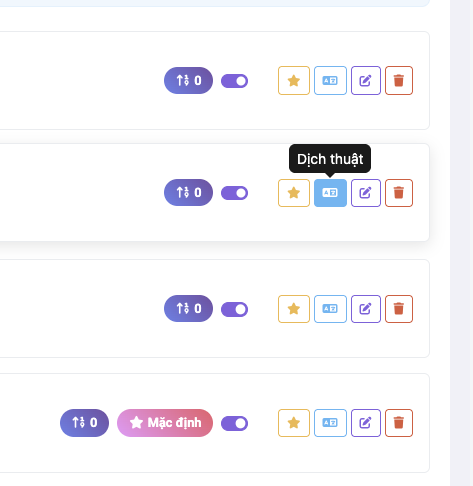Toggle the third row's active switch

[235, 309]
